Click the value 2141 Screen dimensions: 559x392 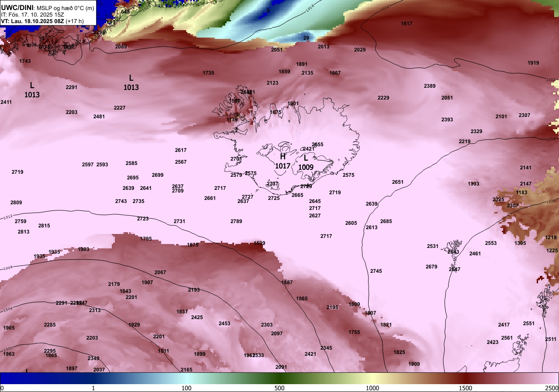[x=526, y=168]
